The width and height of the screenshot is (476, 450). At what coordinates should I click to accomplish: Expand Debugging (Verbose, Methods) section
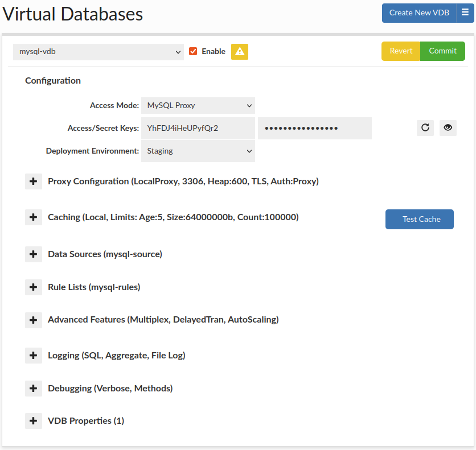pos(34,389)
